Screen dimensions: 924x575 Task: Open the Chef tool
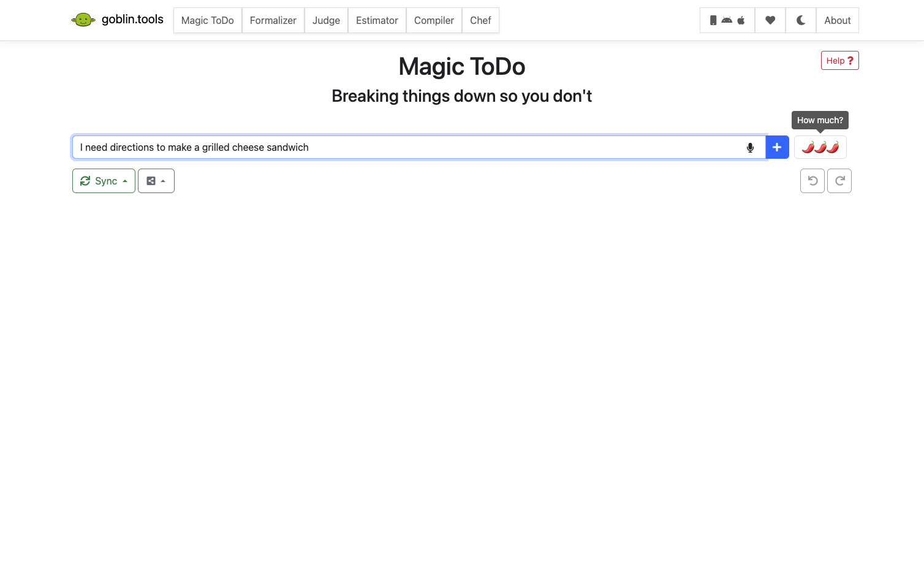(x=480, y=20)
